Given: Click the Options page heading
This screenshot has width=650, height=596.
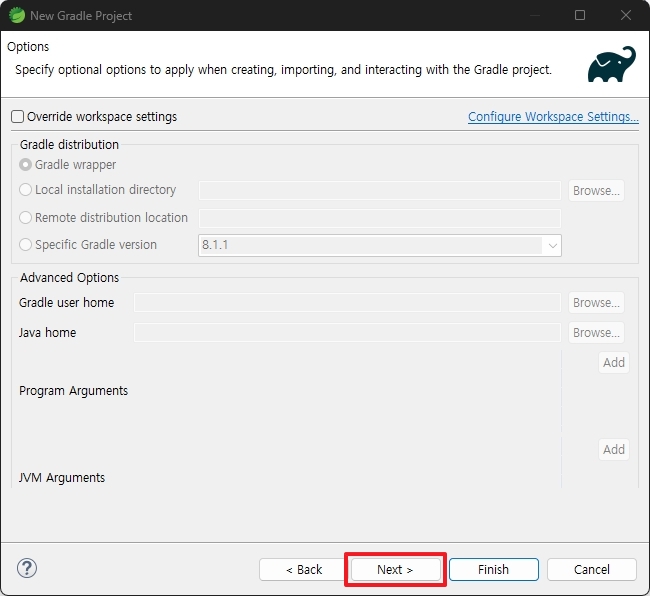Looking at the screenshot, I should point(28,47).
